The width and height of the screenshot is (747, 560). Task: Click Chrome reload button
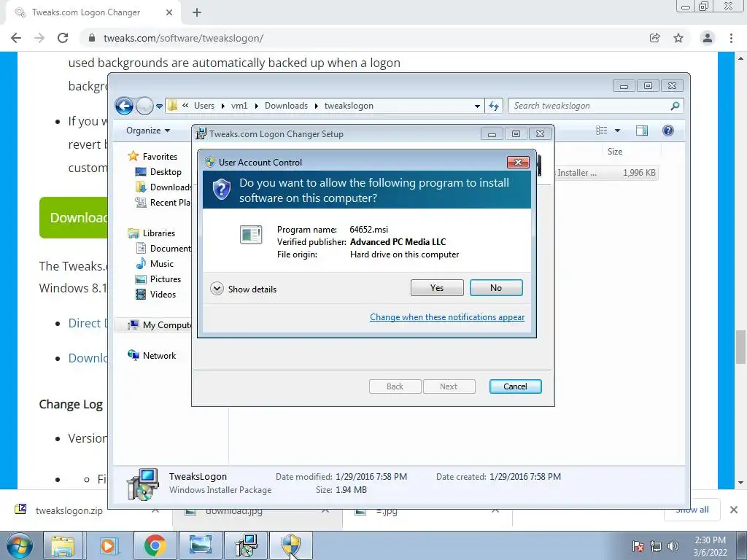coord(63,38)
